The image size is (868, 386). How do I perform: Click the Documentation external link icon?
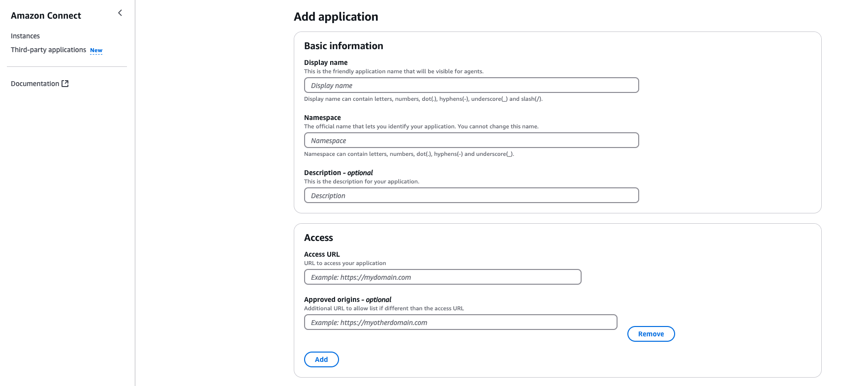click(65, 84)
